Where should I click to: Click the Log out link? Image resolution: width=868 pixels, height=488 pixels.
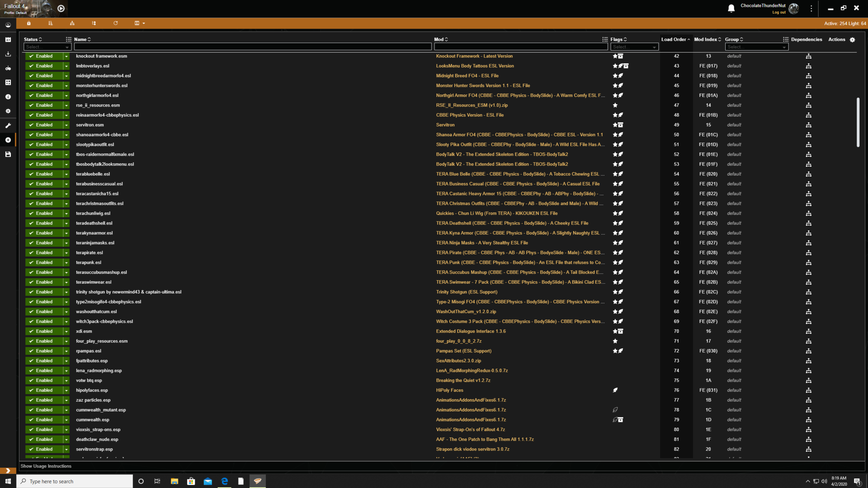click(778, 13)
